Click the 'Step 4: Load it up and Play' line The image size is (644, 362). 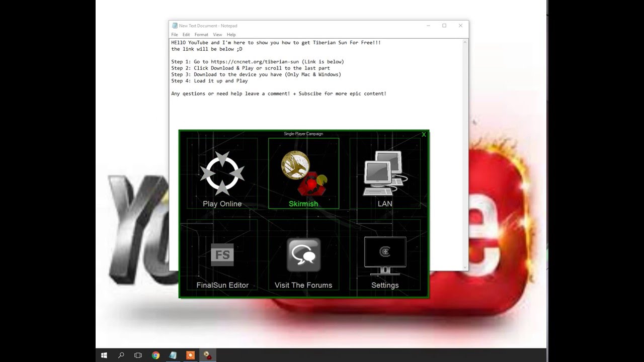click(x=209, y=81)
